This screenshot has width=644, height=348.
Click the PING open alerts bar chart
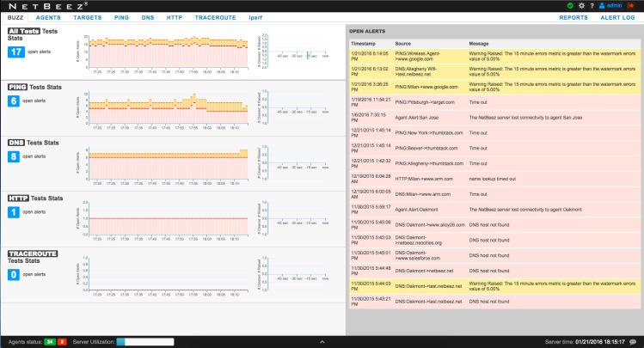click(x=169, y=108)
